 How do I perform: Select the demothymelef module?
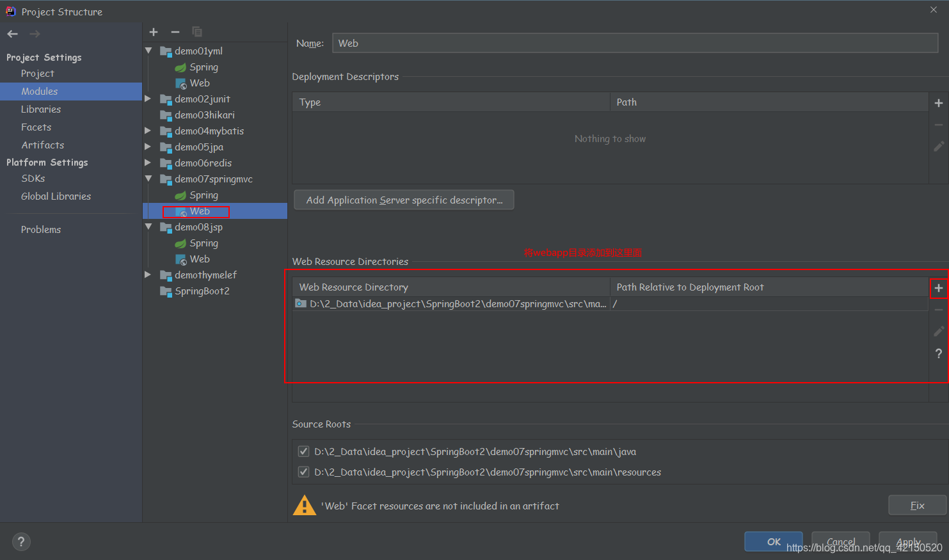click(205, 275)
